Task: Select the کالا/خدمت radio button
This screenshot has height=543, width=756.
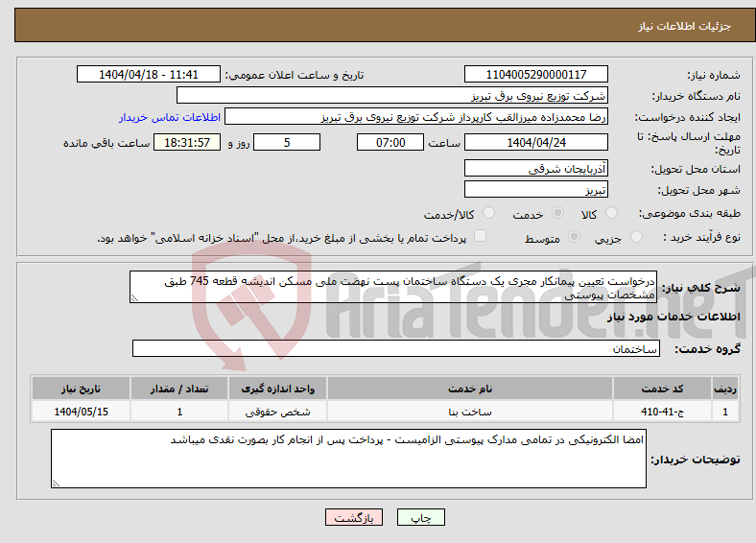Action: pyautogui.click(x=488, y=213)
